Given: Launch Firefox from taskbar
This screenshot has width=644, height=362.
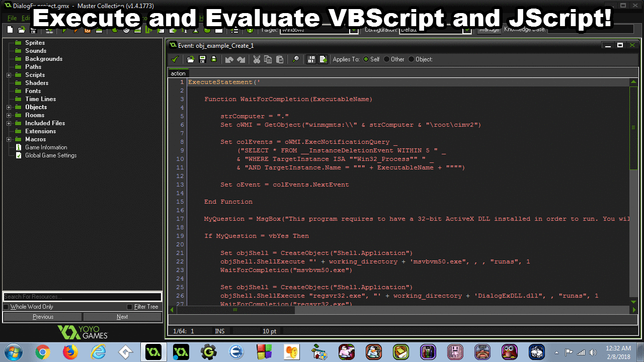Looking at the screenshot, I should [x=70, y=352].
